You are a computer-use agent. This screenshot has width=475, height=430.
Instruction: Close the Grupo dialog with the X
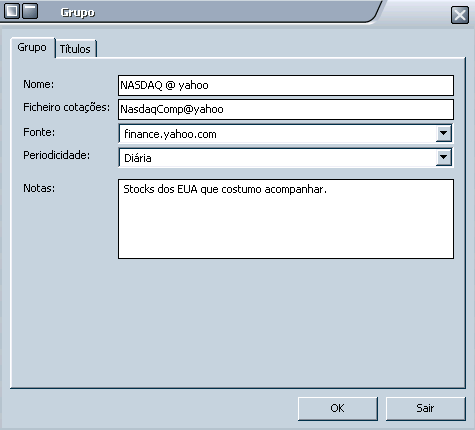(x=460, y=15)
